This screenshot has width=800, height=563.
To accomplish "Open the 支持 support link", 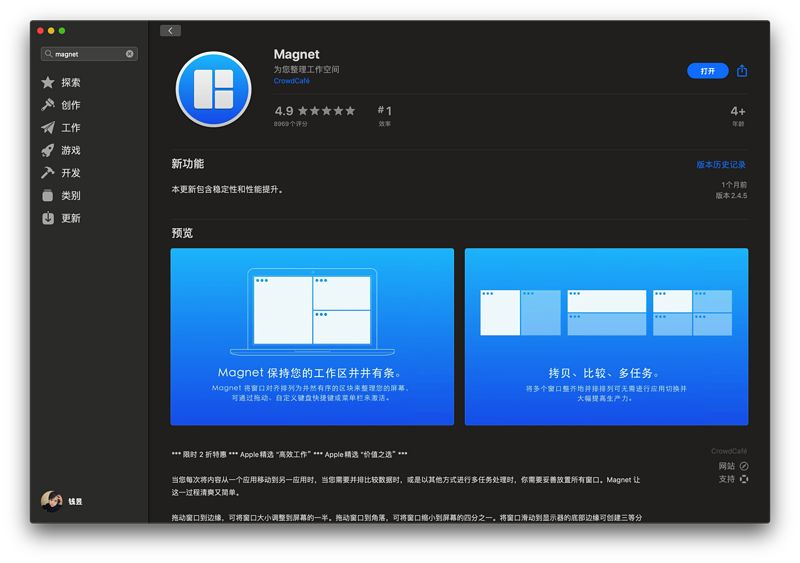I will click(727, 479).
